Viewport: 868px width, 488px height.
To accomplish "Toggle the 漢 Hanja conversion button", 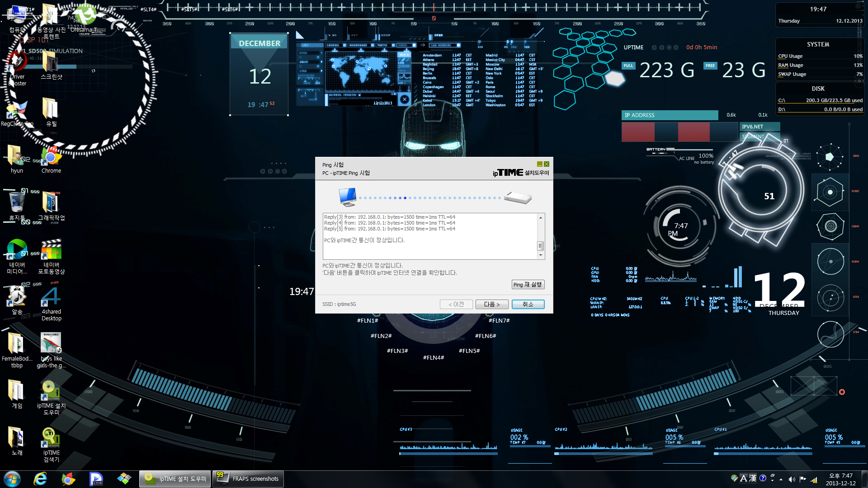I will coord(753,478).
